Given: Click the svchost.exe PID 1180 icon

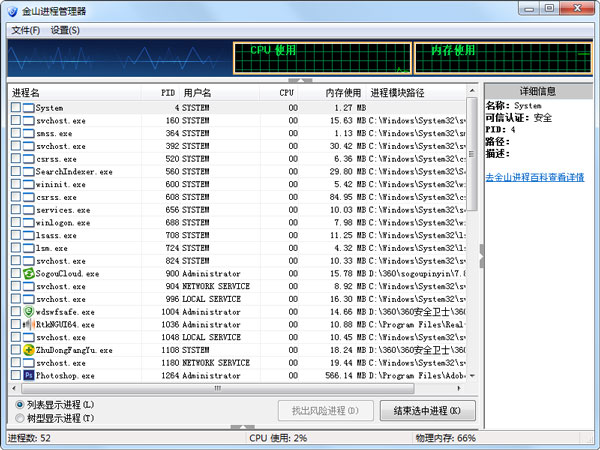Looking at the screenshot, I should (x=28, y=363).
